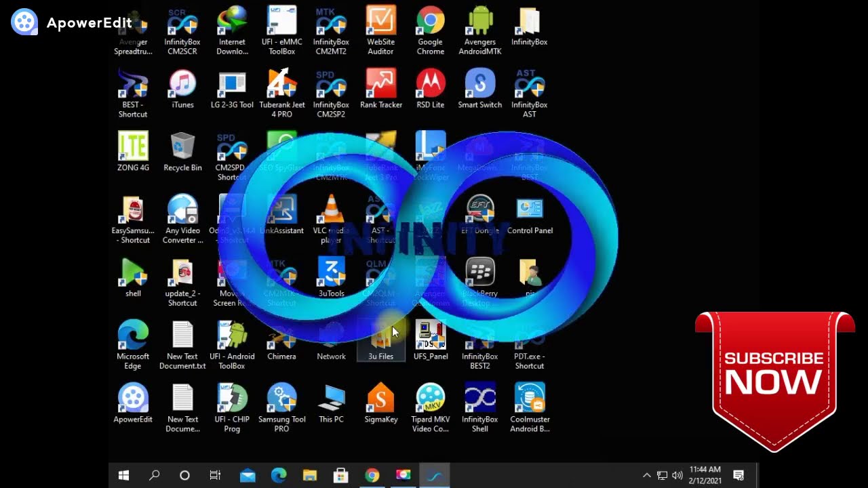Select Tuberank Jeet 4 PRO icon
Image resolution: width=868 pixels, height=488 pixels.
click(x=281, y=94)
